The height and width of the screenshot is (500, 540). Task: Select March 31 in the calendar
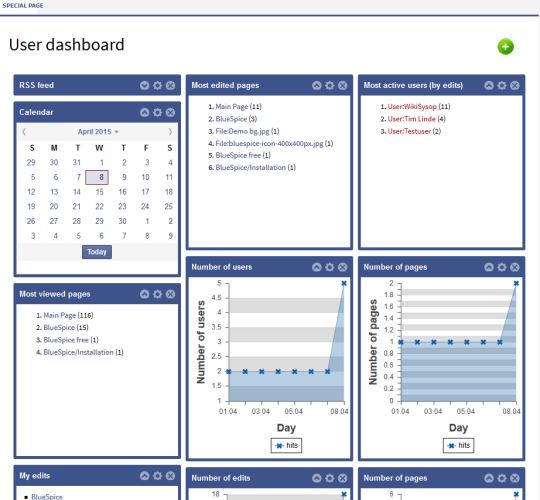point(76,163)
